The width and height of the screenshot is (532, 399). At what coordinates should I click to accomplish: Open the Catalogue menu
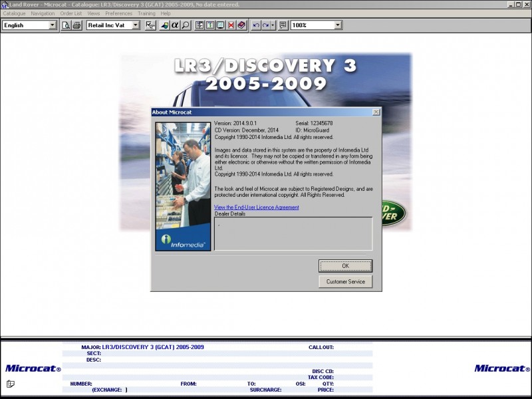[x=14, y=13]
